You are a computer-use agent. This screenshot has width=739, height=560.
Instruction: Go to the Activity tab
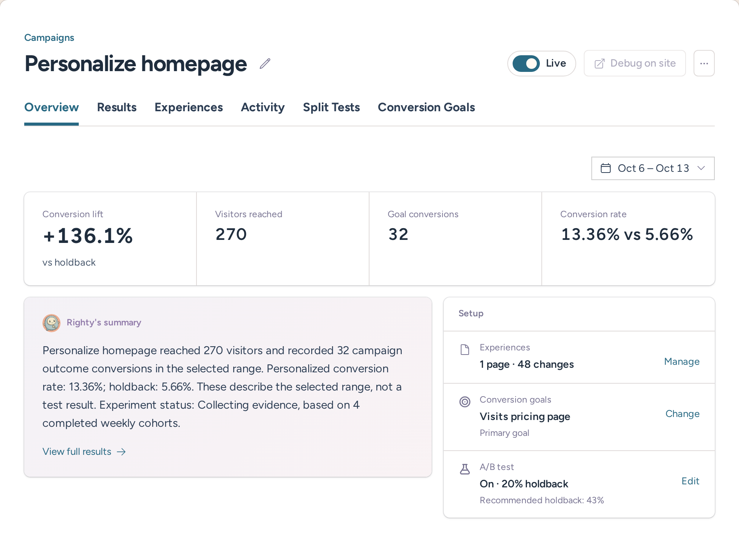(263, 107)
